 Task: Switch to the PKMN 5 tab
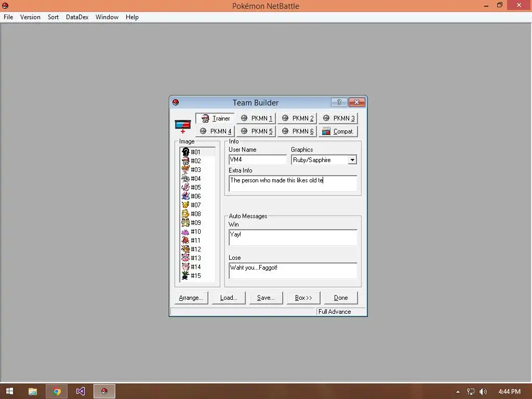[x=256, y=131]
